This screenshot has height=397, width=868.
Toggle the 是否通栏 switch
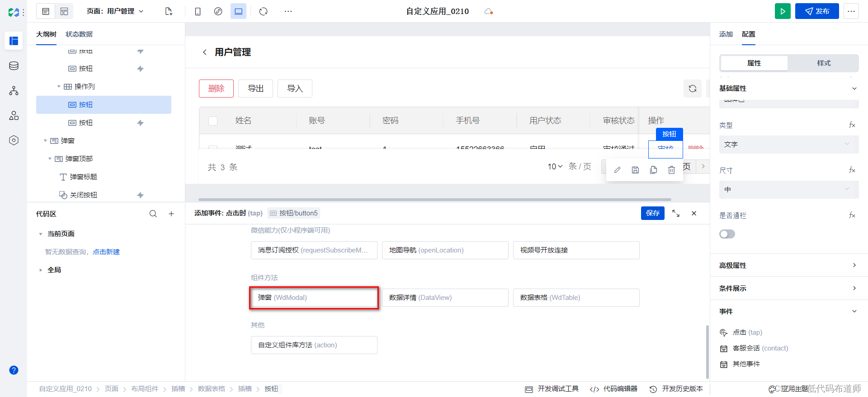point(727,234)
